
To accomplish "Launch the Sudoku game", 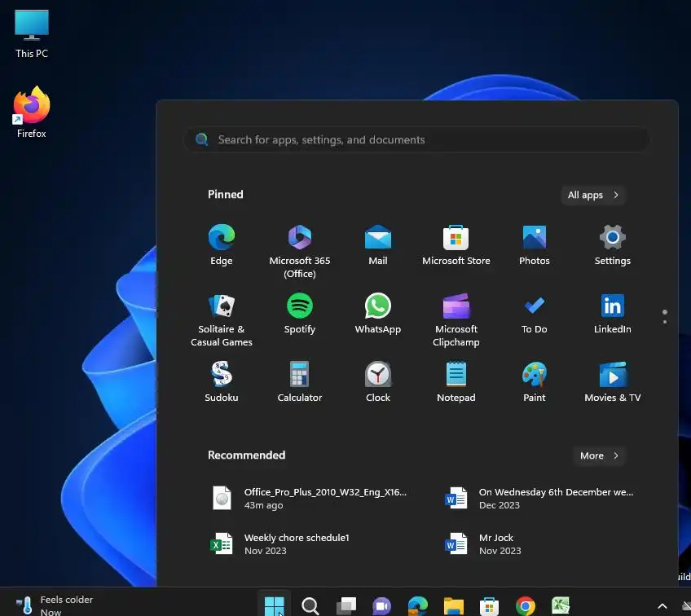I will pyautogui.click(x=221, y=381).
